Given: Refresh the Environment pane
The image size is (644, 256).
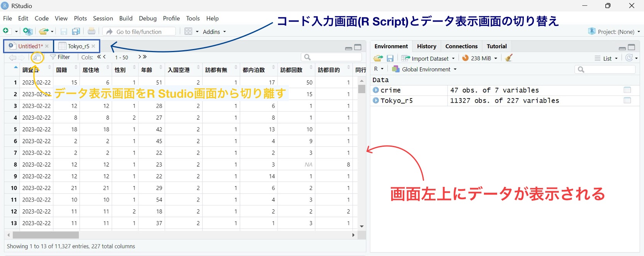Looking at the screenshot, I should [629, 58].
